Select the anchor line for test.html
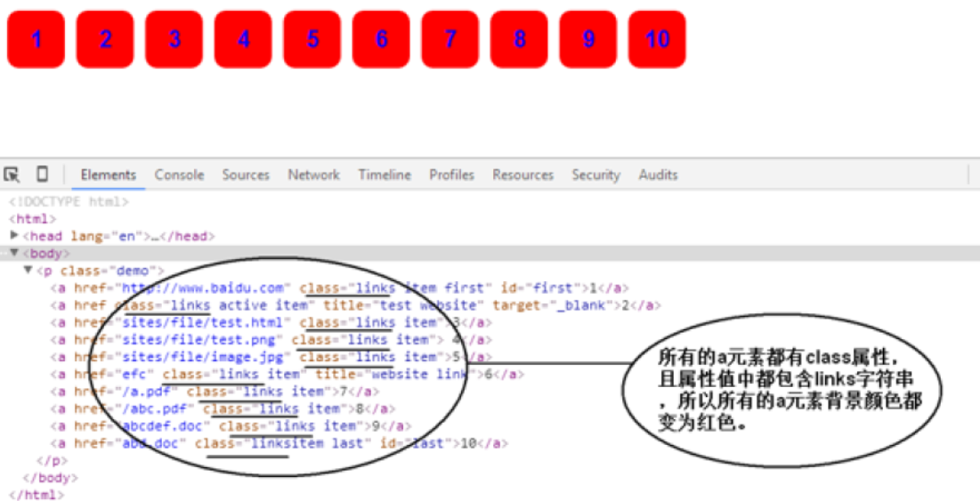Viewport: 980px width, 501px height. point(271,322)
